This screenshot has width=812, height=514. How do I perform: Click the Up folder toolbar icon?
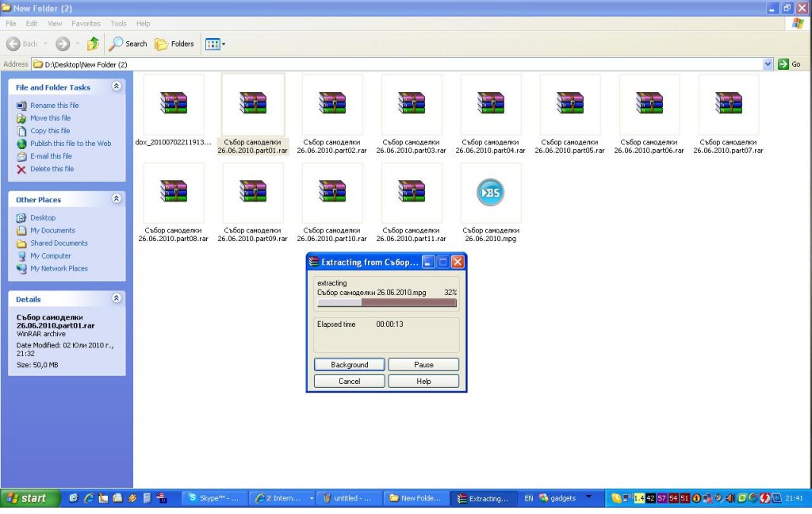tap(94, 44)
